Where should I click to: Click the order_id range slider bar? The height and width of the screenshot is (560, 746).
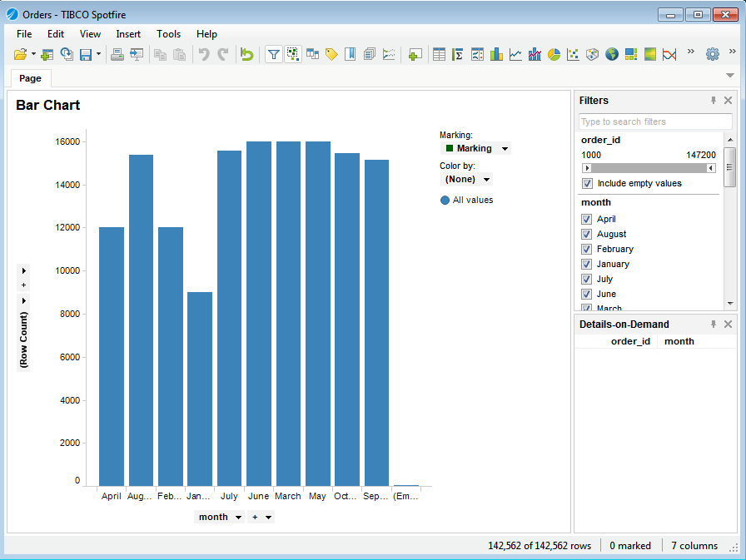pyautogui.click(x=648, y=168)
